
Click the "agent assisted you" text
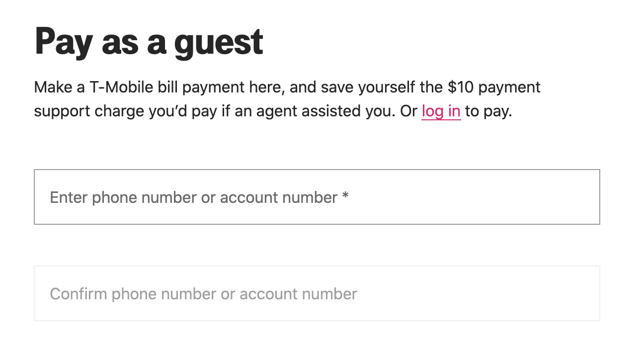click(316, 111)
